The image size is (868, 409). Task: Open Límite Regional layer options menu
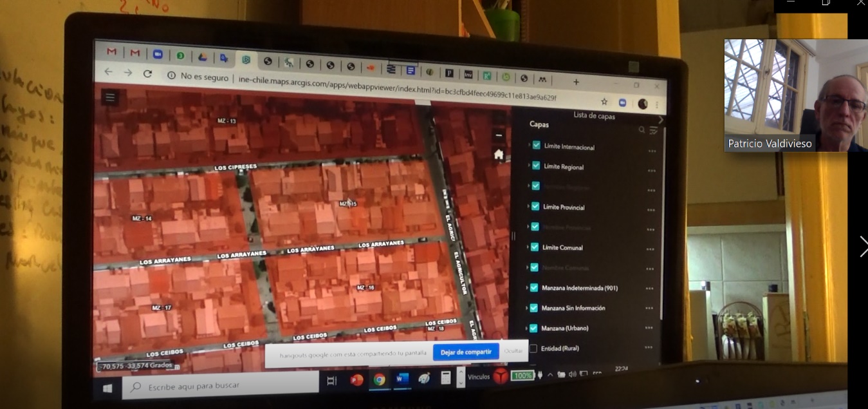coord(651,171)
